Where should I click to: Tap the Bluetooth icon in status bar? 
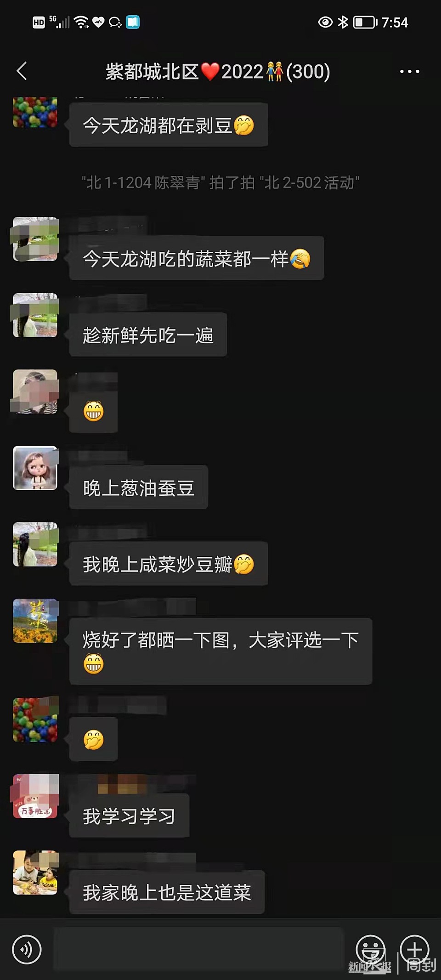(343, 22)
